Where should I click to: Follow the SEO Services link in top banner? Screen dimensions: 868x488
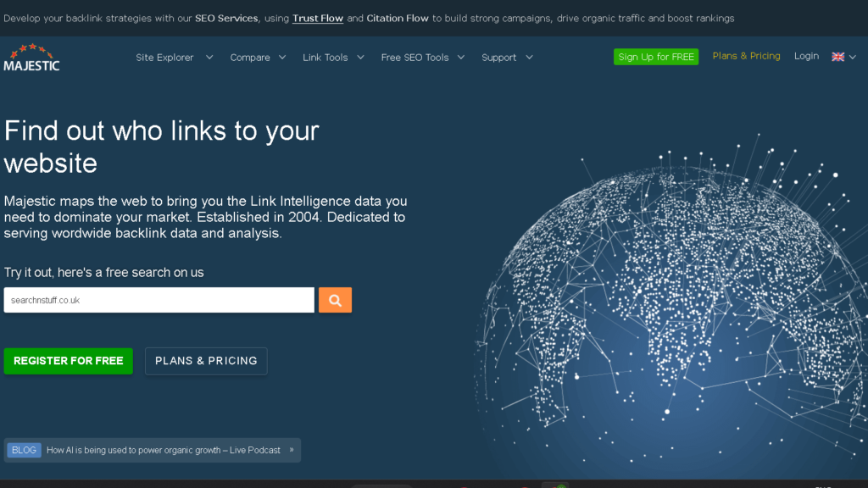(226, 18)
